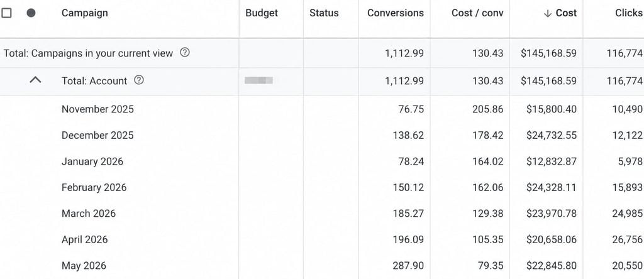The width and height of the screenshot is (644, 279).
Task: Click January cost value $12,832.87
Action: click(x=552, y=161)
